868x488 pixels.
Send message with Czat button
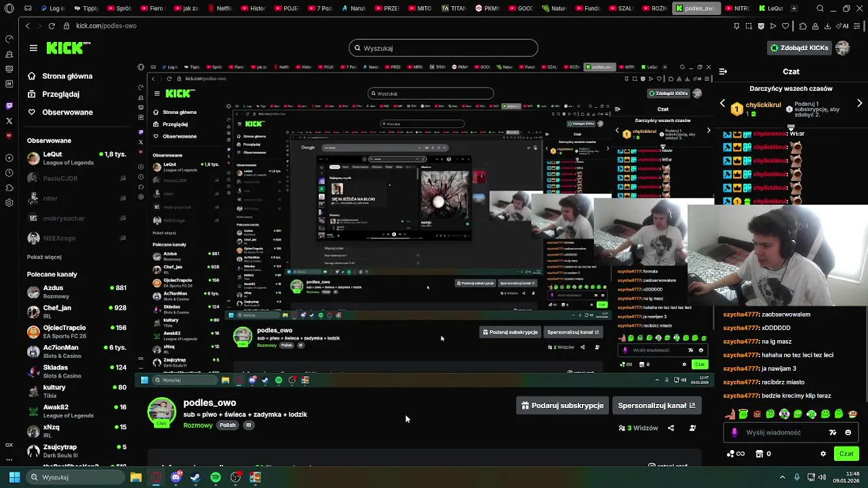[x=846, y=454]
